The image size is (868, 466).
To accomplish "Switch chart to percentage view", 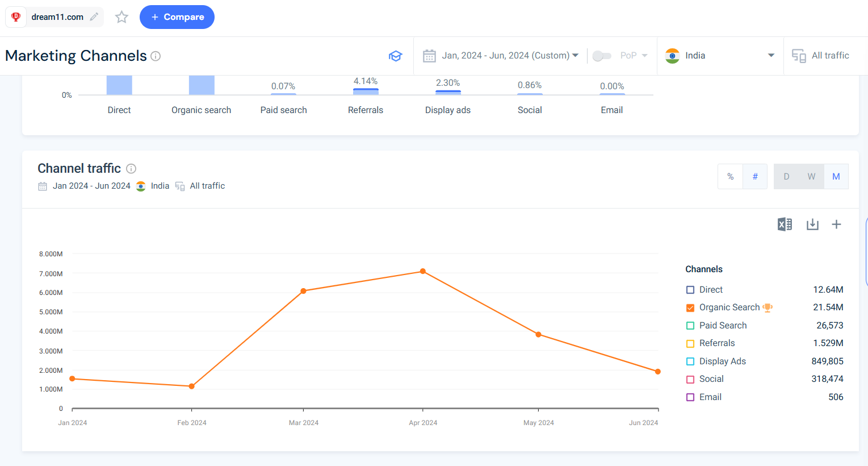I will click(x=731, y=177).
